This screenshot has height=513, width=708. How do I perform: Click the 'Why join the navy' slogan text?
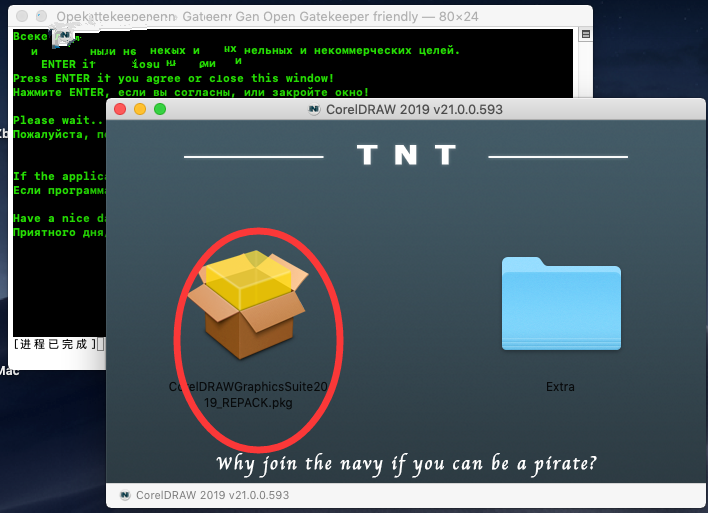(406, 464)
